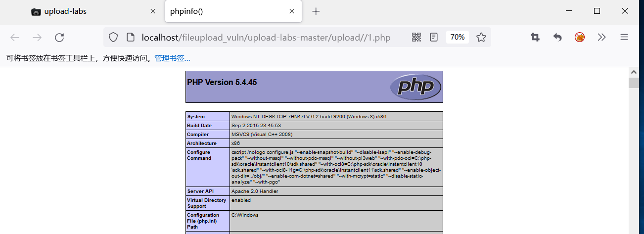
Task: Click the C:\Windows path value
Action: [x=245, y=215]
